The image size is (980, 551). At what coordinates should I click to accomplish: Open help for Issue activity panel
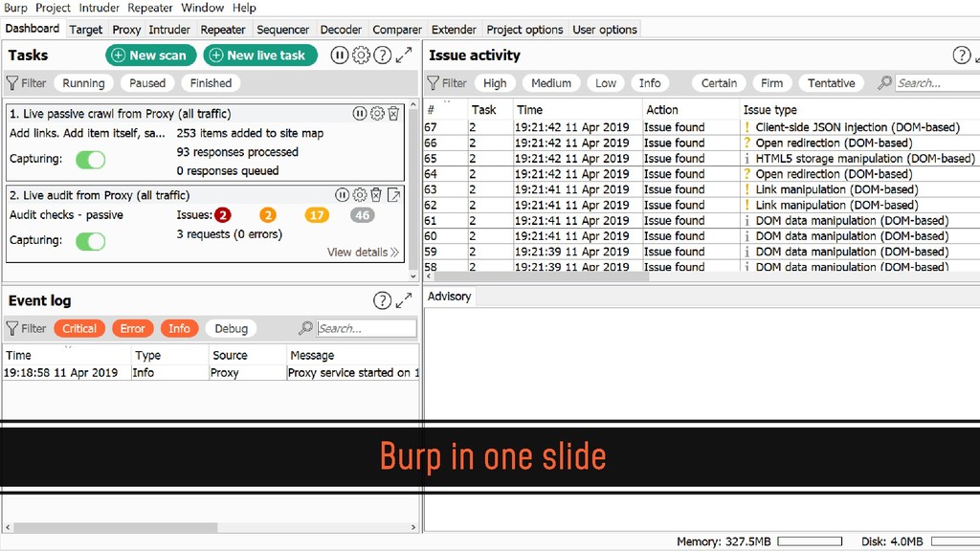(x=961, y=55)
